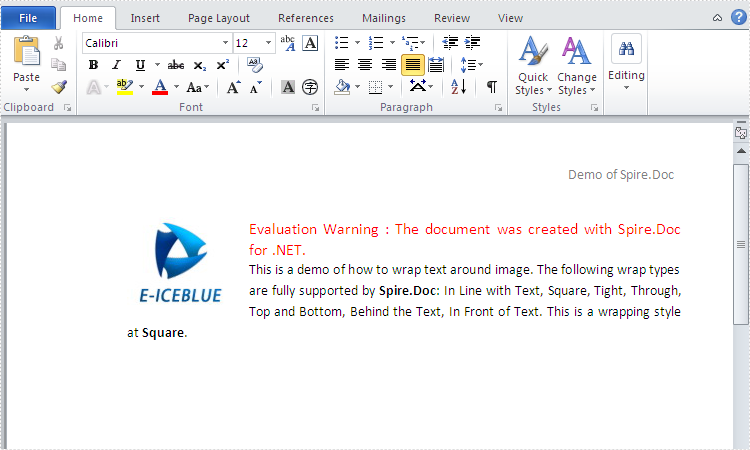Open the Clipboard pane launcher

coord(67,108)
